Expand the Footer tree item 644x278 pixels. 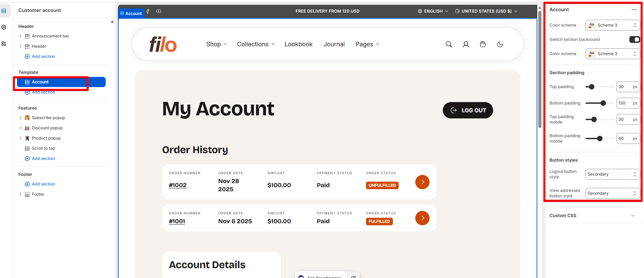tap(20, 194)
